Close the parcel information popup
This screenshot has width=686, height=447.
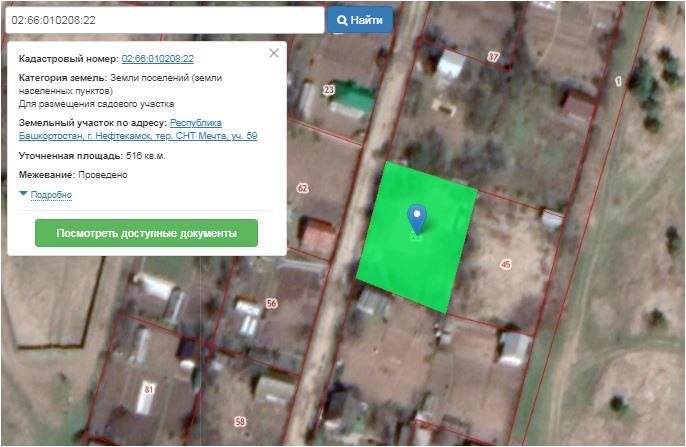(274, 54)
